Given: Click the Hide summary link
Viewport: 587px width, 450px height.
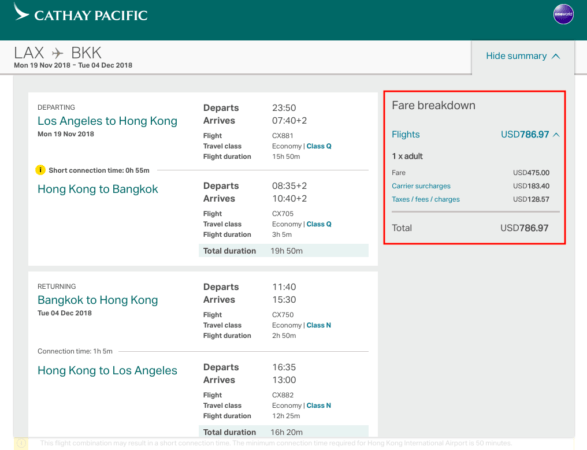Looking at the screenshot, I should coord(516,56).
